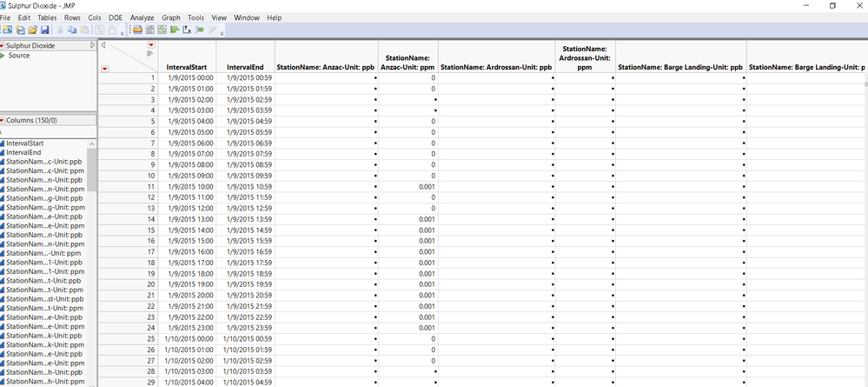Click small bars icon under columns red triangle

[150, 53]
